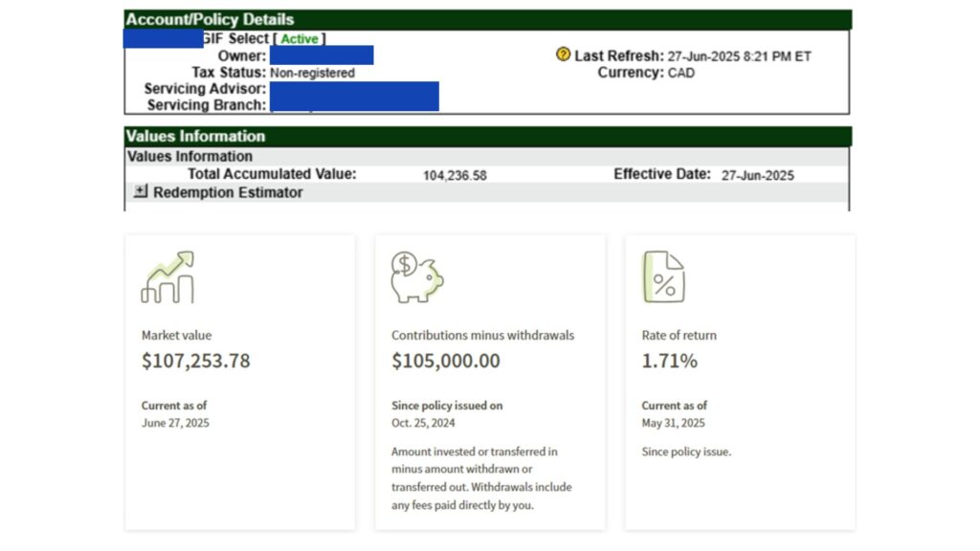The height and width of the screenshot is (551, 980).
Task: Select the Active status label
Action: point(300,38)
